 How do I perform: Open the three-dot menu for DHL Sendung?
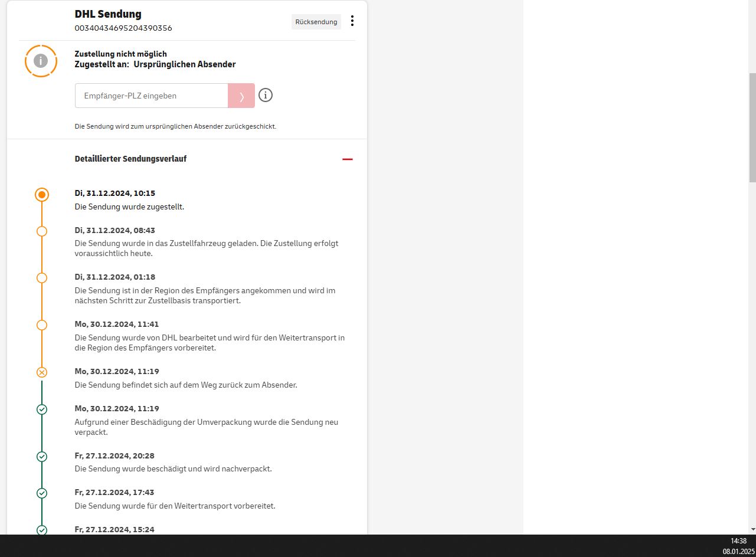tap(352, 21)
